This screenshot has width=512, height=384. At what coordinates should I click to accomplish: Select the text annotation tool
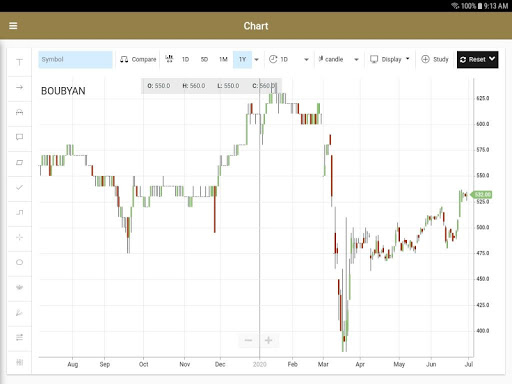(x=19, y=62)
